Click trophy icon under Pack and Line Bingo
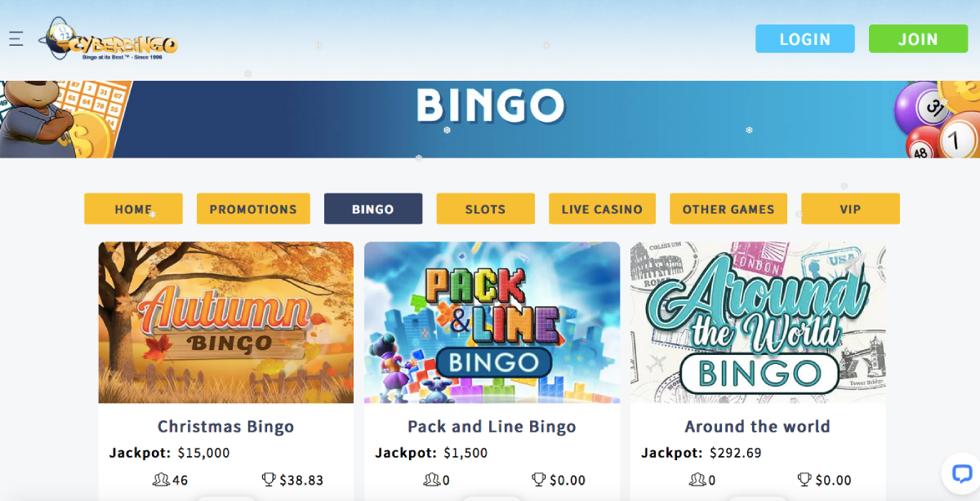980x501 pixels. pos(539,480)
